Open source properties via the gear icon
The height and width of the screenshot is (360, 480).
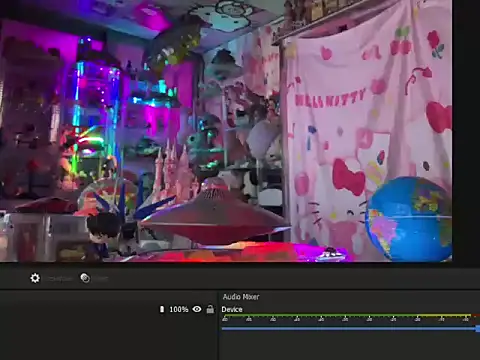point(35,278)
